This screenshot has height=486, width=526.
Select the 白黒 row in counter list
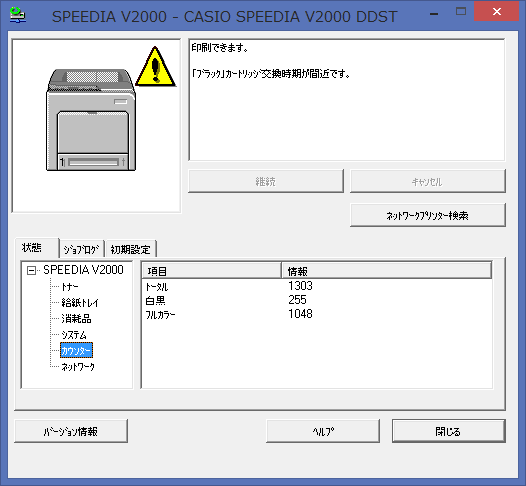click(317, 300)
